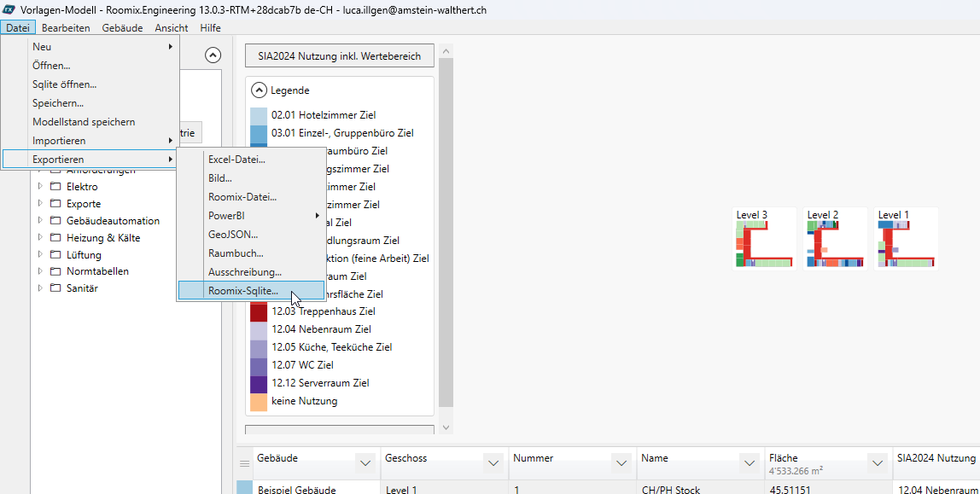Click the Sanitär folder icon
The height and width of the screenshot is (494, 980).
coord(55,288)
